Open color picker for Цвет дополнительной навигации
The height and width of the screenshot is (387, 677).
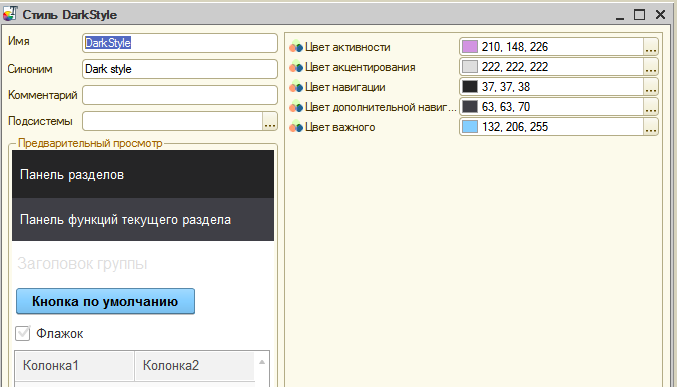(x=651, y=107)
